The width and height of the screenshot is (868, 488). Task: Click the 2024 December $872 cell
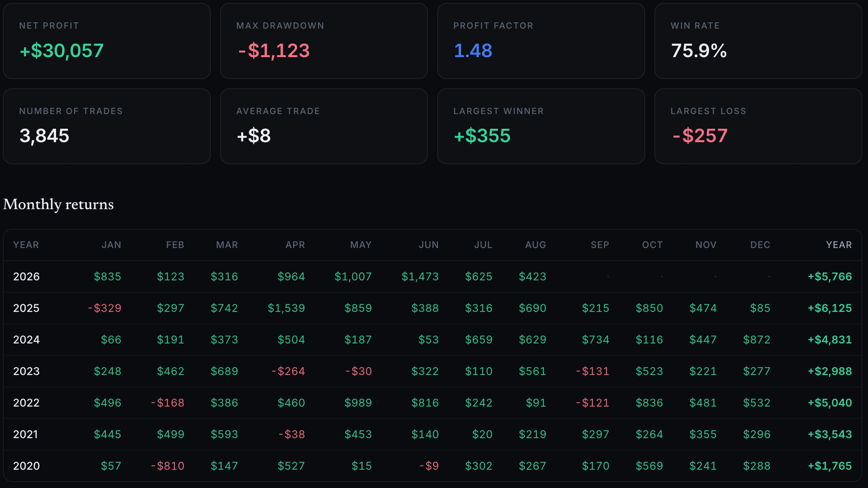coord(756,340)
